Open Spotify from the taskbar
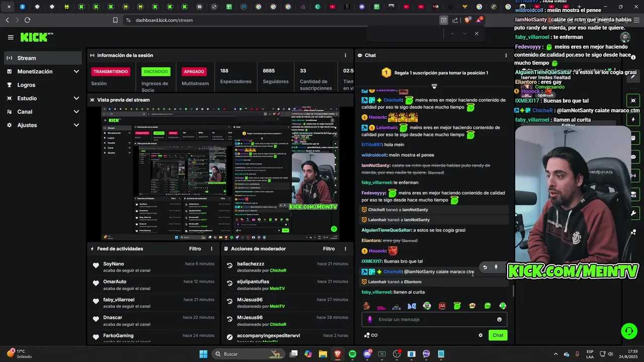Screen dimensions: 644x362 [x=352, y=354]
